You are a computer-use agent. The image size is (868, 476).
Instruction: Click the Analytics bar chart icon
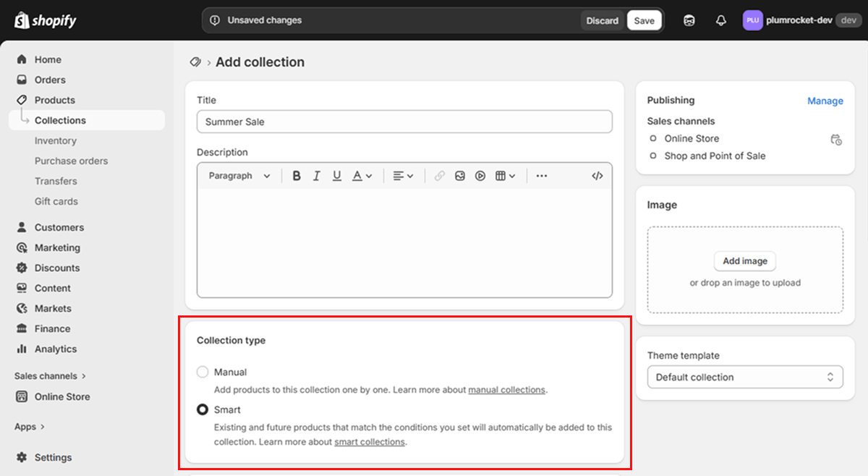click(22, 349)
